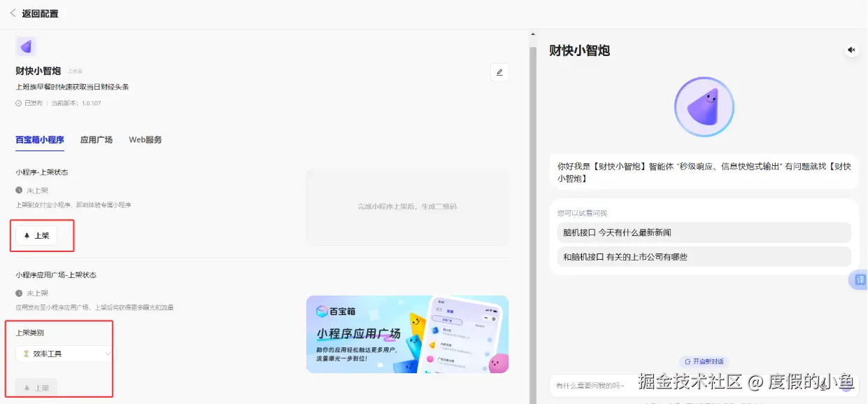Click the QR placeholder 完成小程序上架后，生成二维码

pos(407,207)
